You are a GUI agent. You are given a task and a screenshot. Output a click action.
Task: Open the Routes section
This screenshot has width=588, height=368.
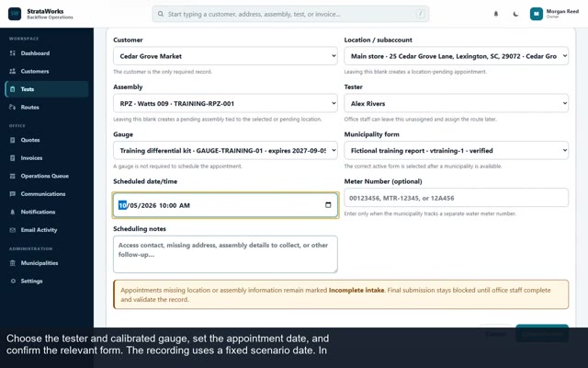click(x=47, y=108)
